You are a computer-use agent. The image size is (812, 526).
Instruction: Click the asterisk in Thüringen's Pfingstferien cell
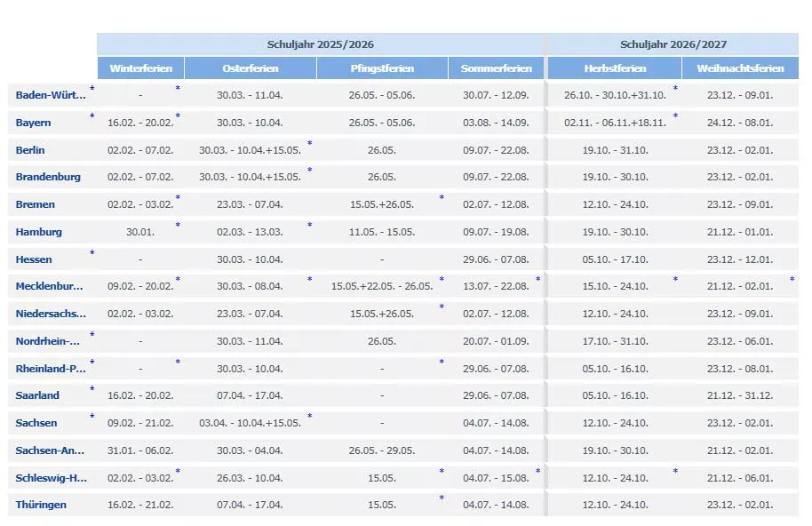click(442, 498)
